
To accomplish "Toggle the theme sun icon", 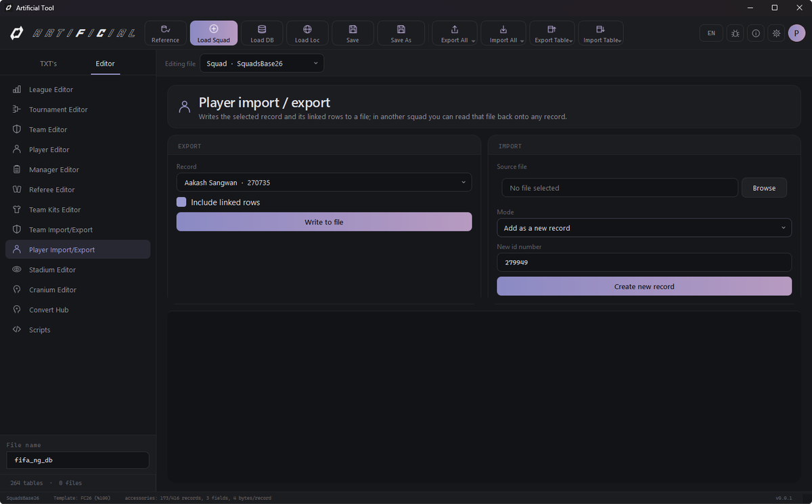I will pos(777,33).
